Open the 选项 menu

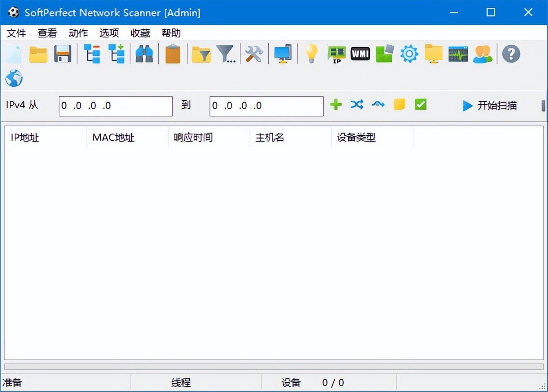tap(108, 33)
